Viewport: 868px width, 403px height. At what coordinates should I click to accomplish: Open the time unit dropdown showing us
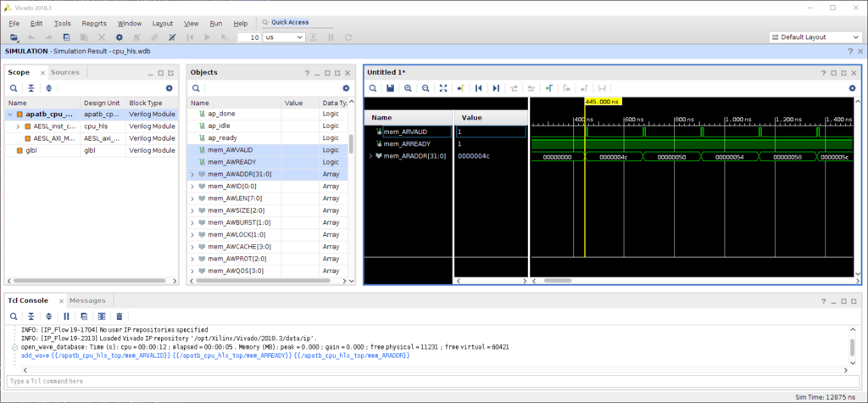[x=284, y=37]
